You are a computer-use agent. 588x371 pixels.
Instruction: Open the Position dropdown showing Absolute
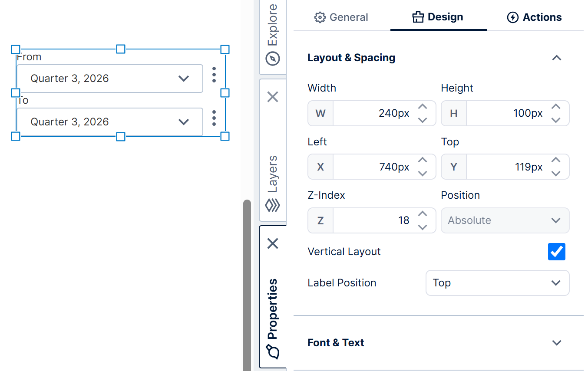pyautogui.click(x=505, y=220)
